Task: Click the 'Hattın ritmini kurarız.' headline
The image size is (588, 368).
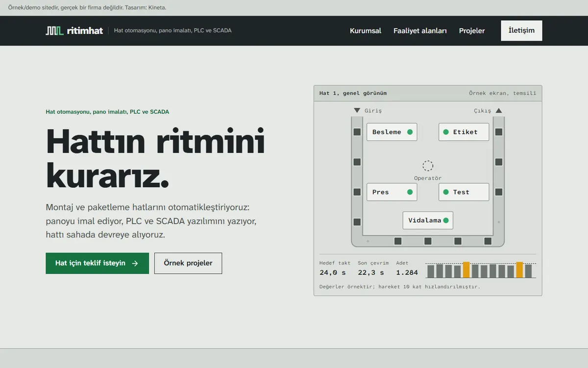Action: (155, 158)
